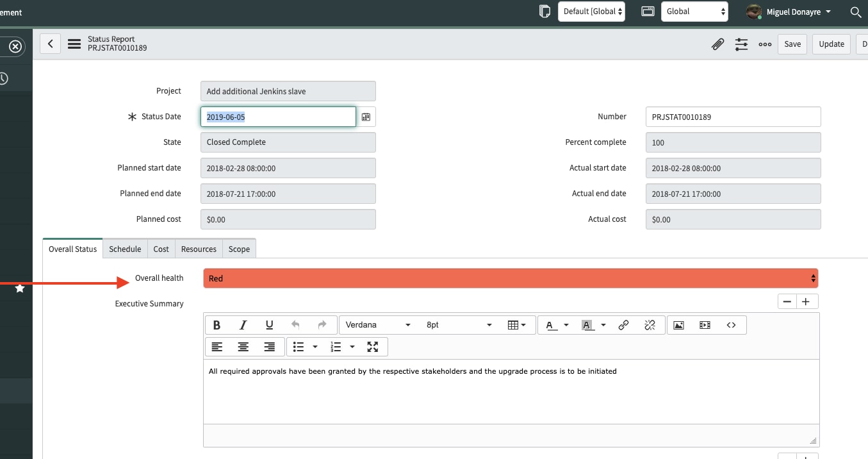Switch to the Scope tab

(x=239, y=249)
